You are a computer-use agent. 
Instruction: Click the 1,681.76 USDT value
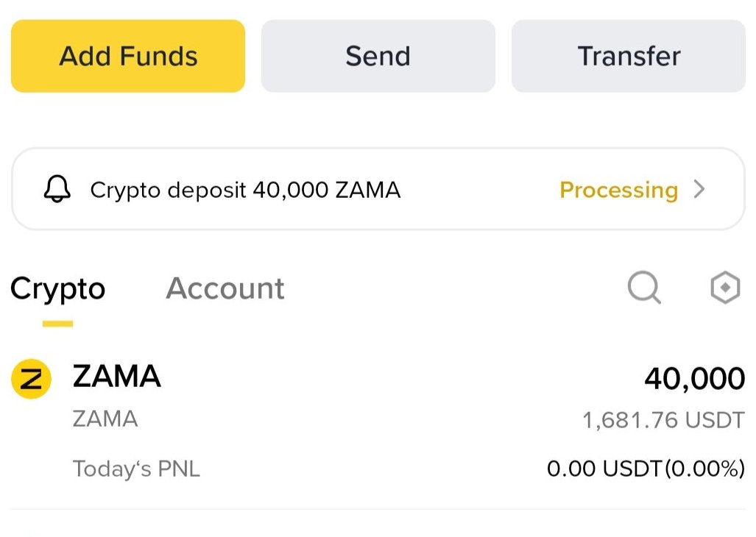(x=663, y=420)
